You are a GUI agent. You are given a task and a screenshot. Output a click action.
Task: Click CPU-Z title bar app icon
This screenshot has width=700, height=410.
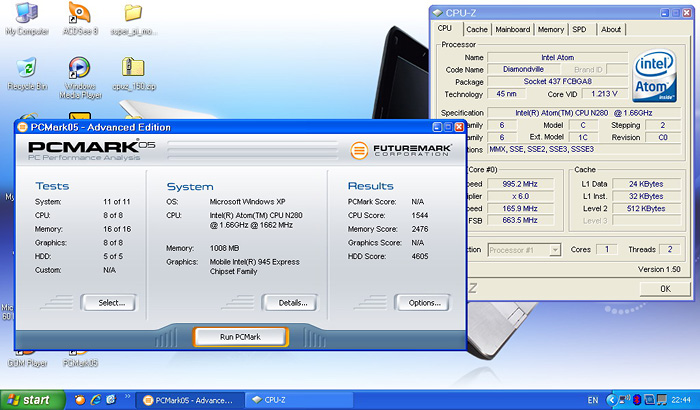pyautogui.click(x=438, y=13)
